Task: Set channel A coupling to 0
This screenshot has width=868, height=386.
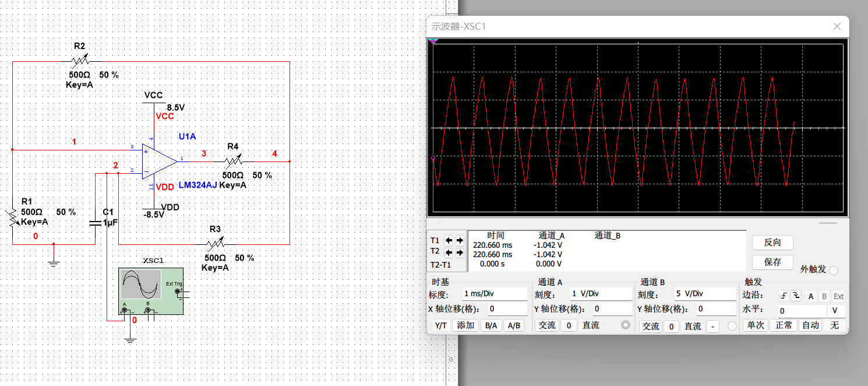Action: (x=569, y=325)
